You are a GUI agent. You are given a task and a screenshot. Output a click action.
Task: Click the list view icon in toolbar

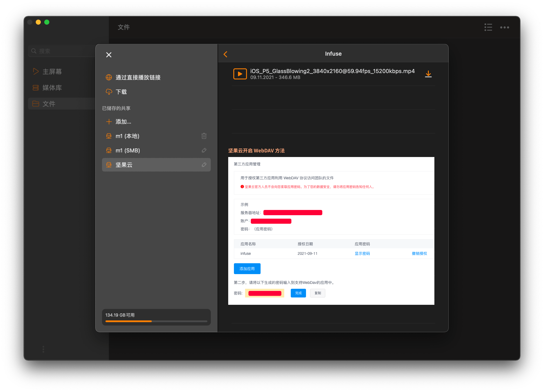click(488, 27)
